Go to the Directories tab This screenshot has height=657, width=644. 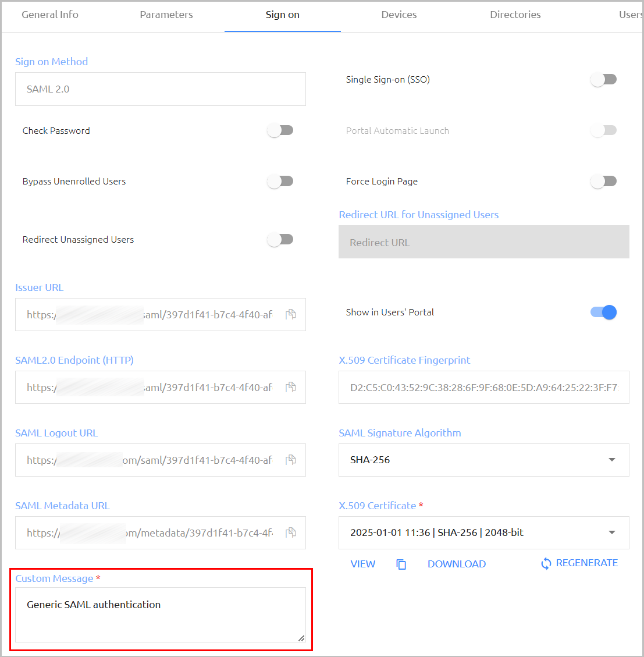tap(515, 15)
